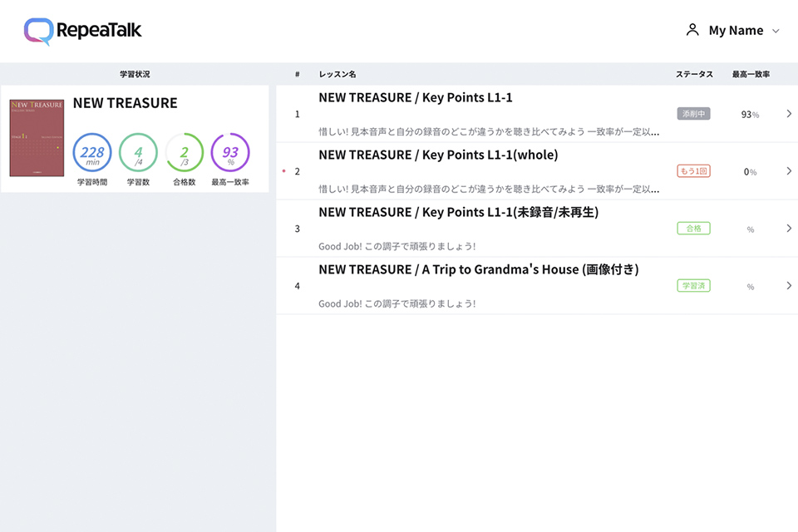Viewport: 798px width, 532px height.
Task: Click the My Name account label
Action: [736, 31]
